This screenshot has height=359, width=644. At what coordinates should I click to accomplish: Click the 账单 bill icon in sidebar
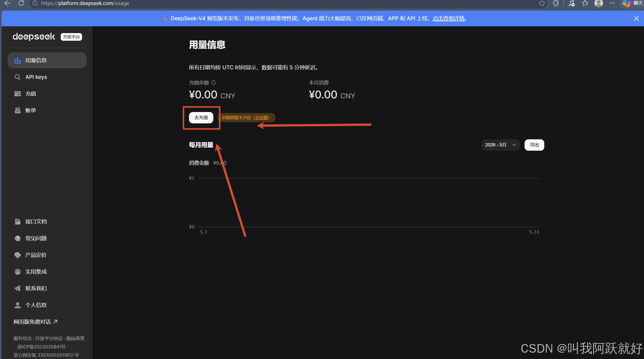click(17, 110)
